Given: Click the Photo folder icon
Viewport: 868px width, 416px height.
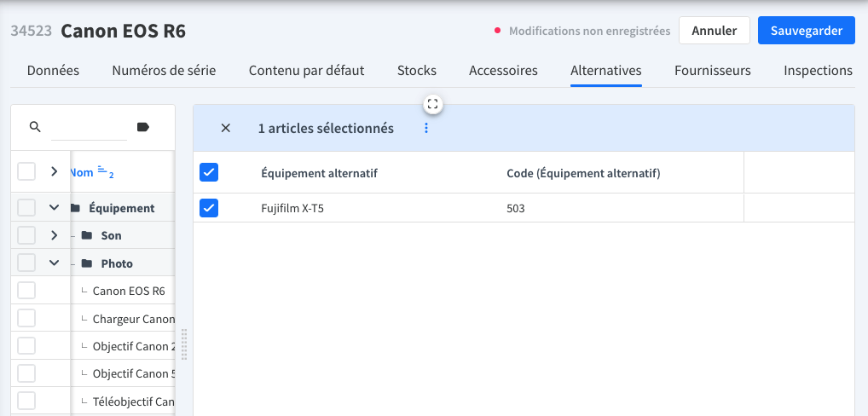Looking at the screenshot, I should (86, 263).
